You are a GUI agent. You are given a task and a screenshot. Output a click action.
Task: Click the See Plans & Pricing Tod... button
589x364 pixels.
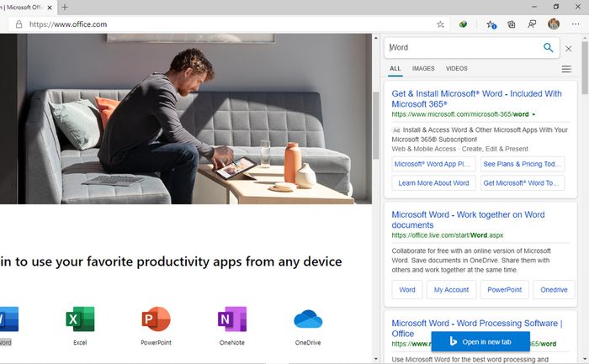pos(523,164)
